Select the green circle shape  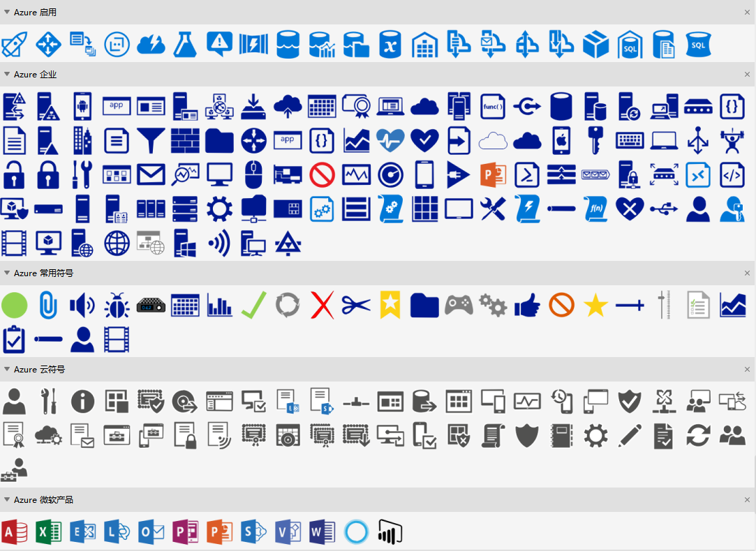pos(14,305)
